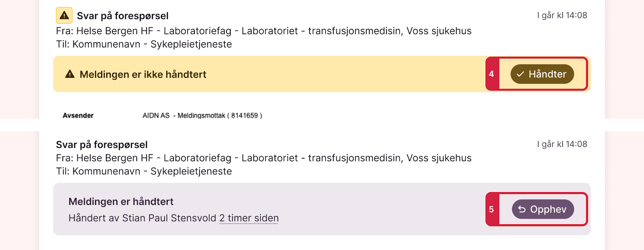Click the warning triangle in the unhandled banner

click(x=70, y=74)
